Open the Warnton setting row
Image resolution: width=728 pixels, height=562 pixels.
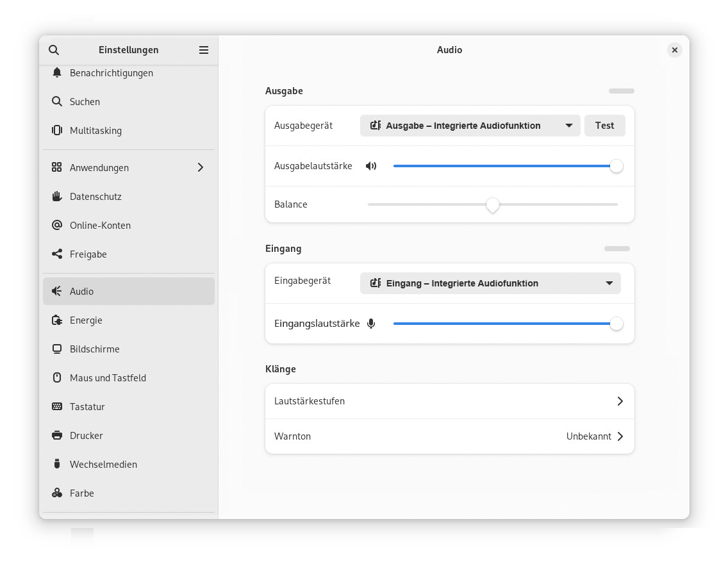point(449,436)
